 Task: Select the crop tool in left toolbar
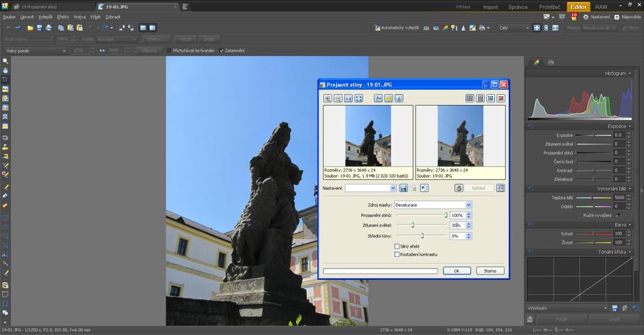[5, 79]
